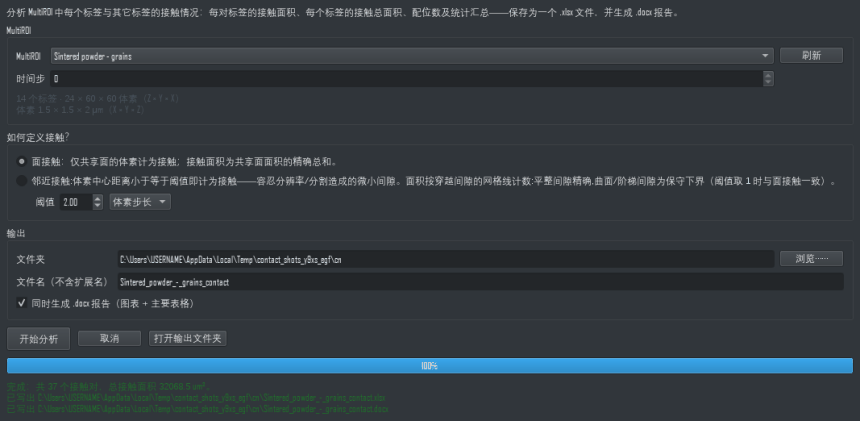Click the 取消 button
860x421 pixels.
110,339
